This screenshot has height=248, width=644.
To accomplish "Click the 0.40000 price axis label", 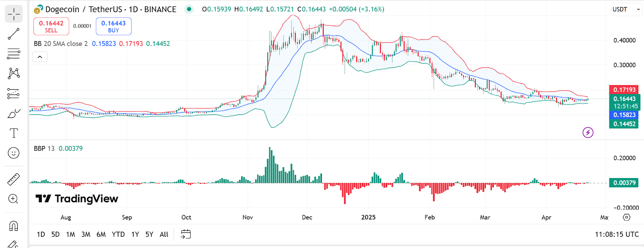I will [624, 40].
